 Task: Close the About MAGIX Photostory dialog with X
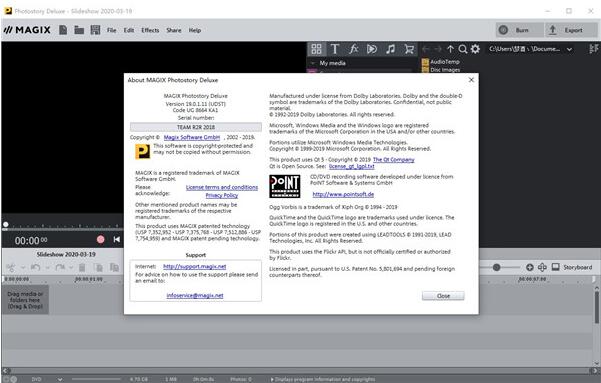point(471,80)
